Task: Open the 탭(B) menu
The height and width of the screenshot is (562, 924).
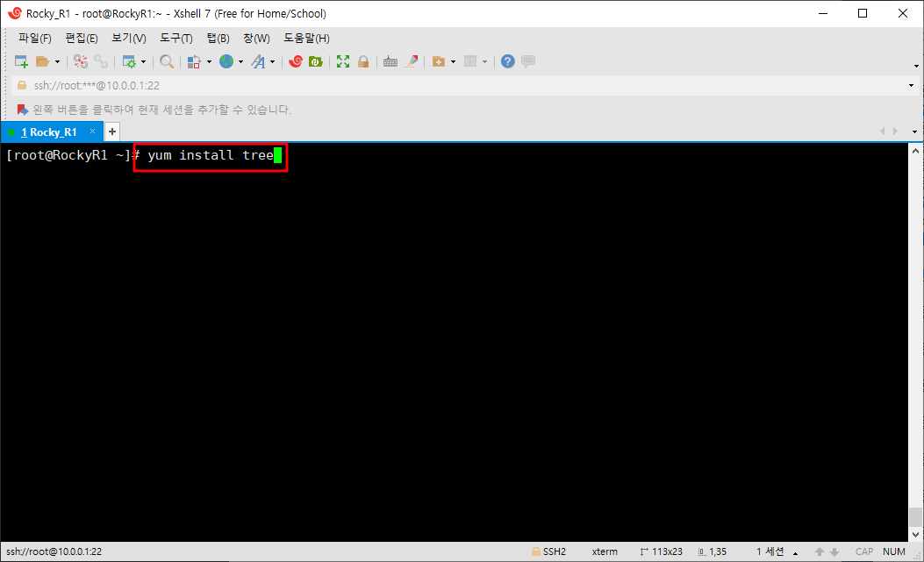Action: pyautogui.click(x=218, y=39)
